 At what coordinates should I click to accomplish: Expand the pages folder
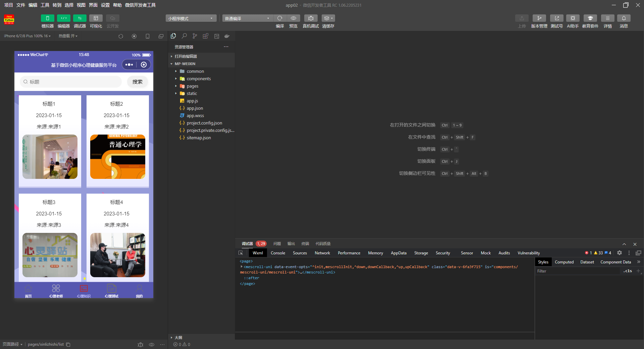coord(201,86)
